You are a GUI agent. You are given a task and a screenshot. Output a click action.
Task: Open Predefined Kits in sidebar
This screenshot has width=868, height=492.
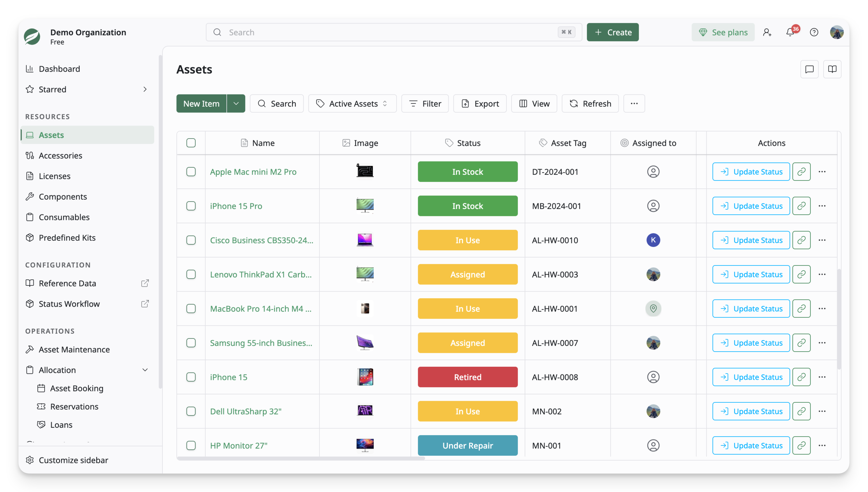pyautogui.click(x=87, y=238)
